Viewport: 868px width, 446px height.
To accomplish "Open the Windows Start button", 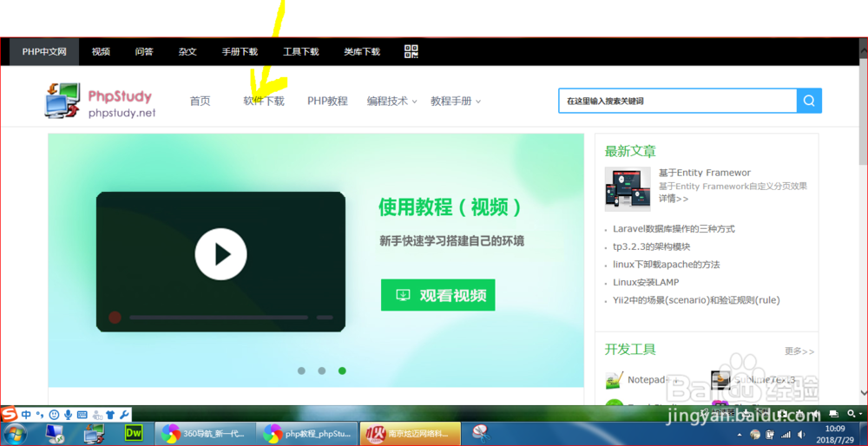I will click(15, 434).
